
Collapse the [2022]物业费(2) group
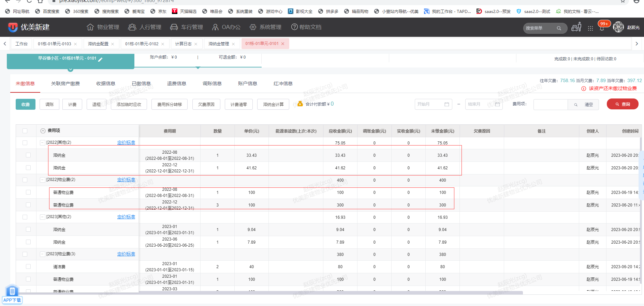[x=43, y=180]
